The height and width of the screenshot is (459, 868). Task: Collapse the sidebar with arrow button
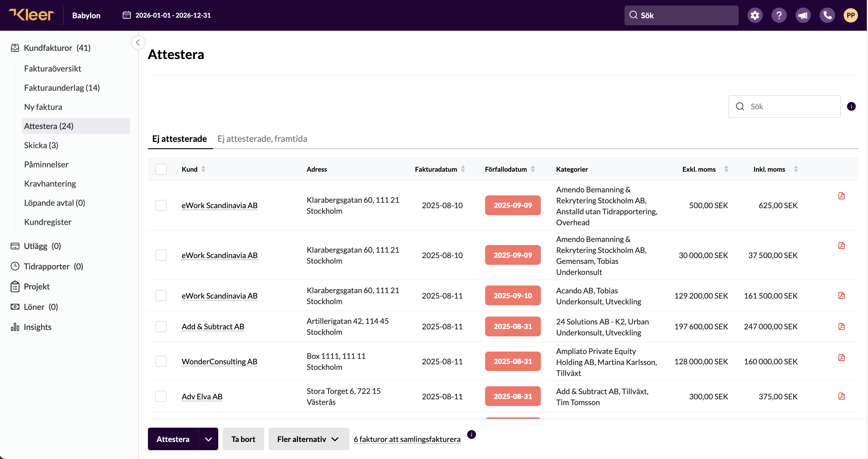(138, 43)
